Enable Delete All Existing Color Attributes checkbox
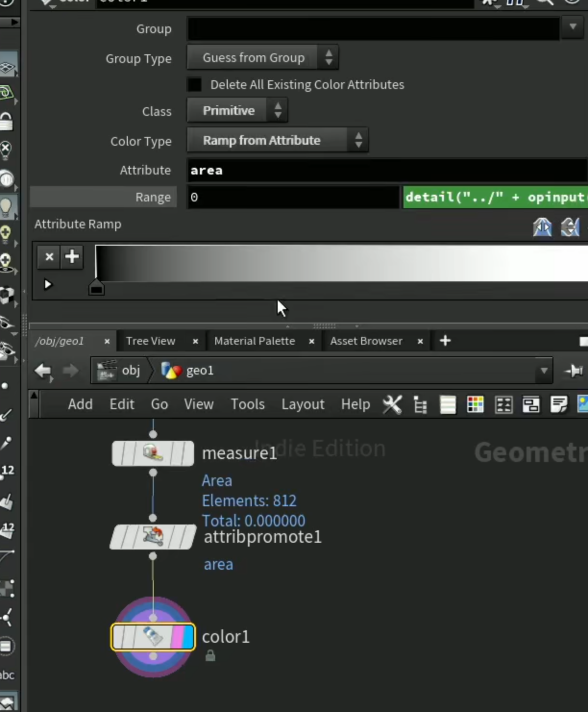Screen dimensions: 588x712 (194, 85)
